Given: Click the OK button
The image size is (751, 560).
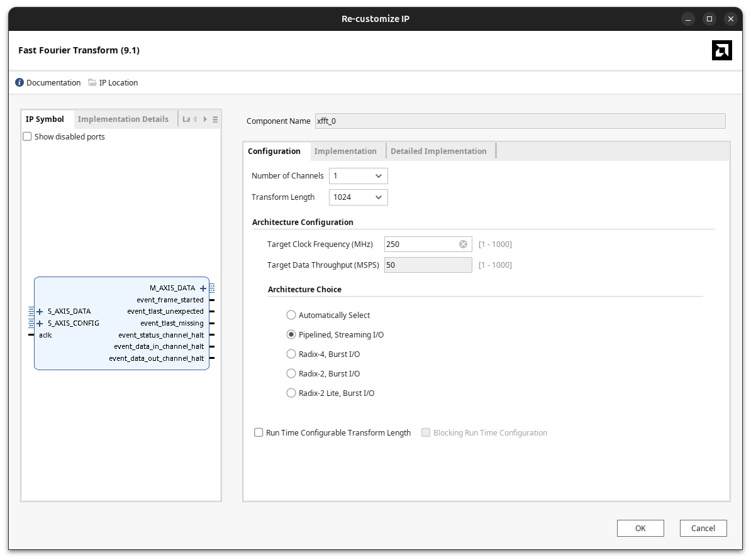Looking at the screenshot, I should [x=640, y=529].
